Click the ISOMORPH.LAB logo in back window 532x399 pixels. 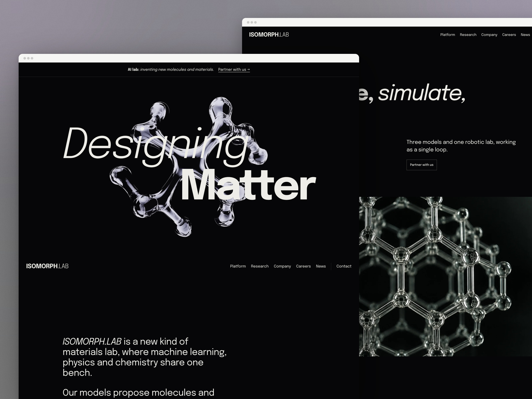tap(269, 35)
